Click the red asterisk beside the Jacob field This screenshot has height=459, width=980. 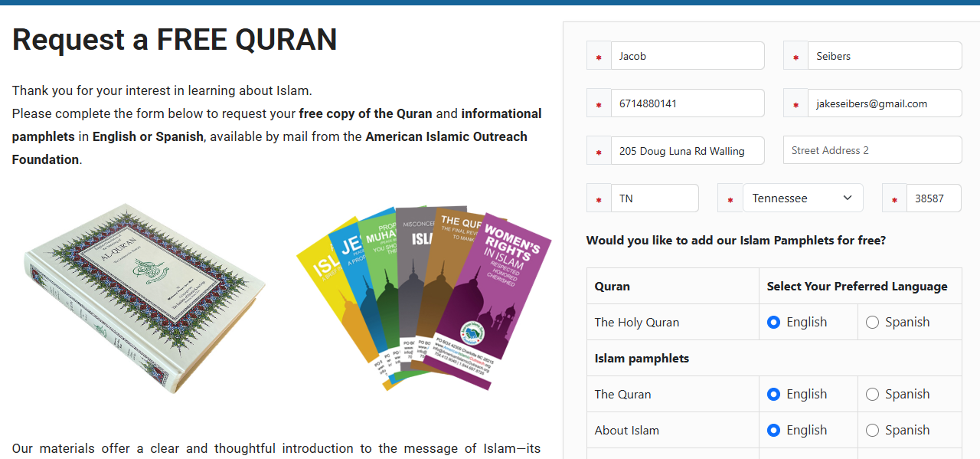pyautogui.click(x=599, y=57)
